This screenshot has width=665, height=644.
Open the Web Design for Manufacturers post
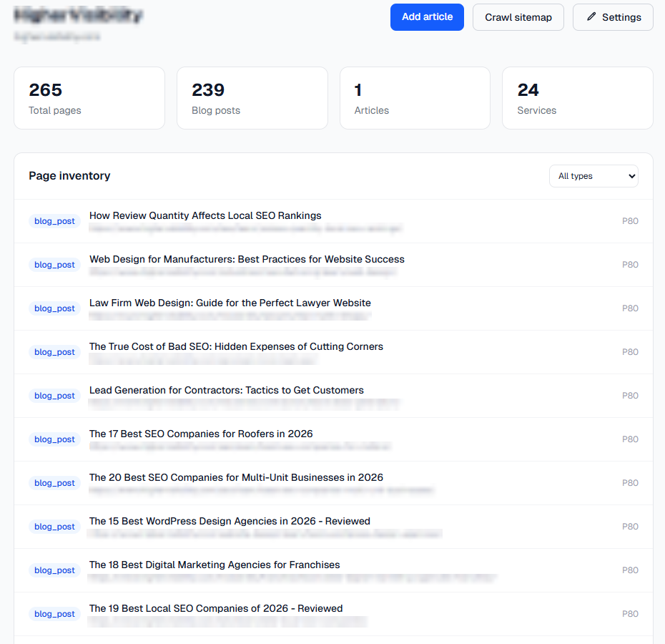(246, 259)
